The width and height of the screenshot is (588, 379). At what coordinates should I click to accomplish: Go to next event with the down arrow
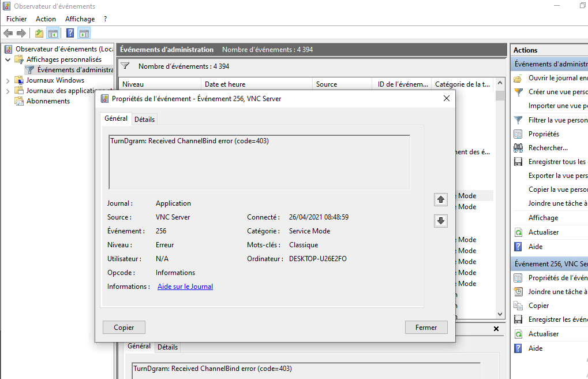click(441, 221)
